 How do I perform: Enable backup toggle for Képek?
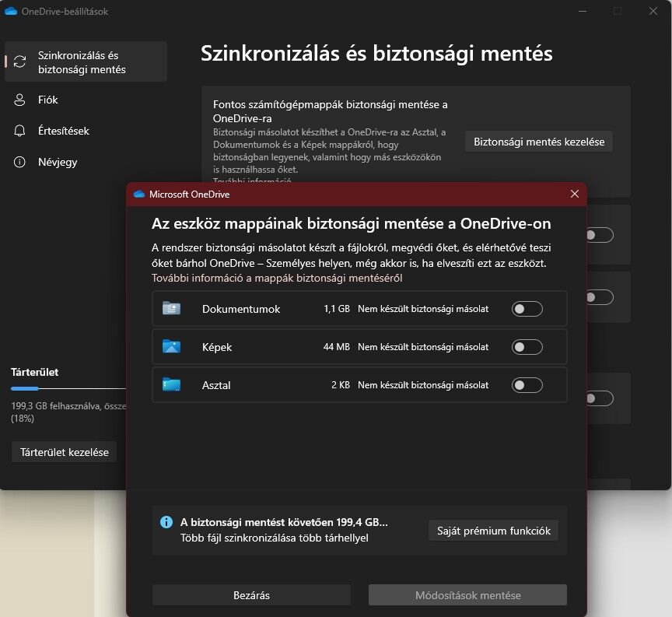pyautogui.click(x=527, y=347)
